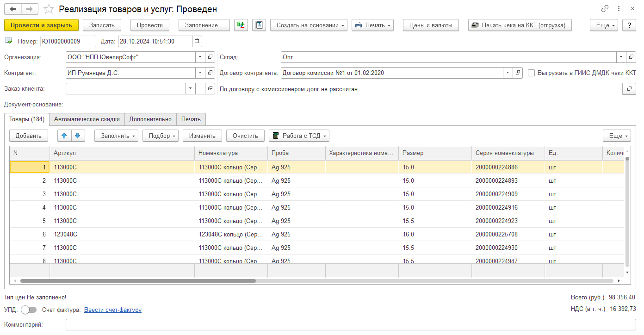644x335 pixels.
Task: Click the Провести button
Action: point(150,25)
